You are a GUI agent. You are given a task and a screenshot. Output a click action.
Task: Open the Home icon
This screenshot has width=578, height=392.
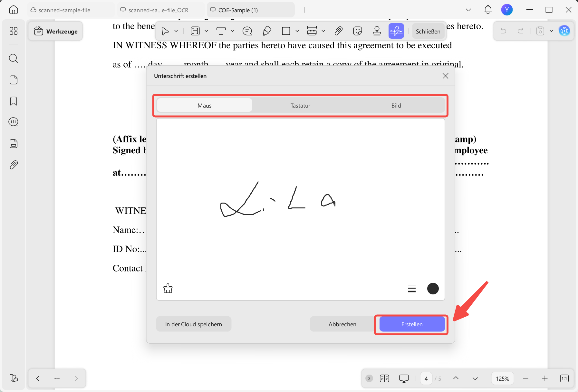point(14,10)
